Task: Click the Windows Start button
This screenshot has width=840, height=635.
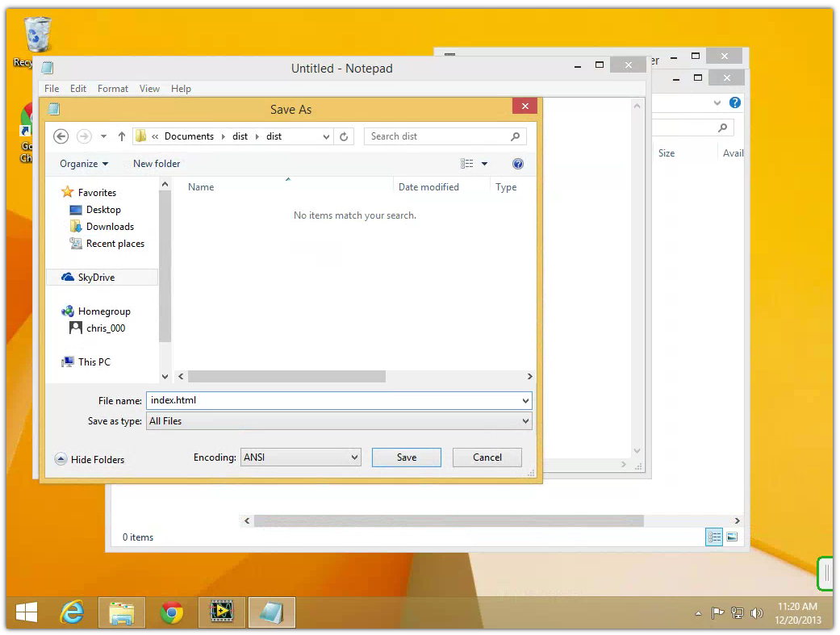Action: [x=27, y=613]
